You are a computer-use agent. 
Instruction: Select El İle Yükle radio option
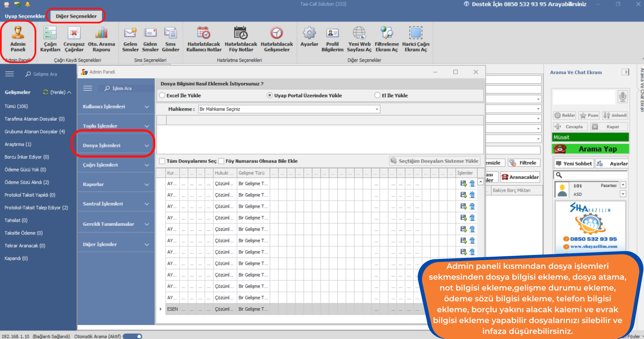click(x=377, y=96)
